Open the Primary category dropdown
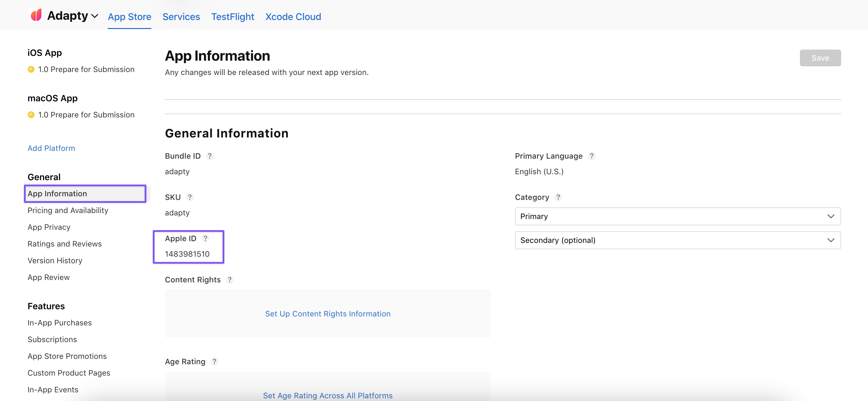The height and width of the screenshot is (401, 868). tap(677, 216)
